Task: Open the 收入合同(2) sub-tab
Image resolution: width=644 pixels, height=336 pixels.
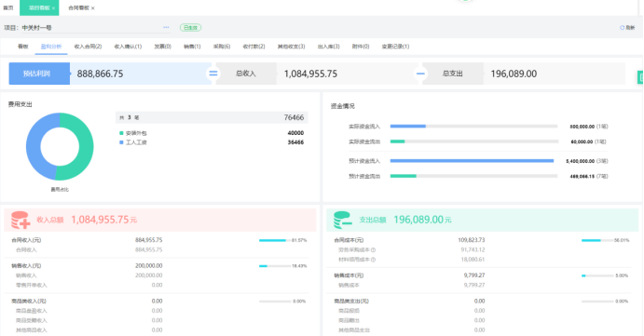Action: (x=88, y=47)
